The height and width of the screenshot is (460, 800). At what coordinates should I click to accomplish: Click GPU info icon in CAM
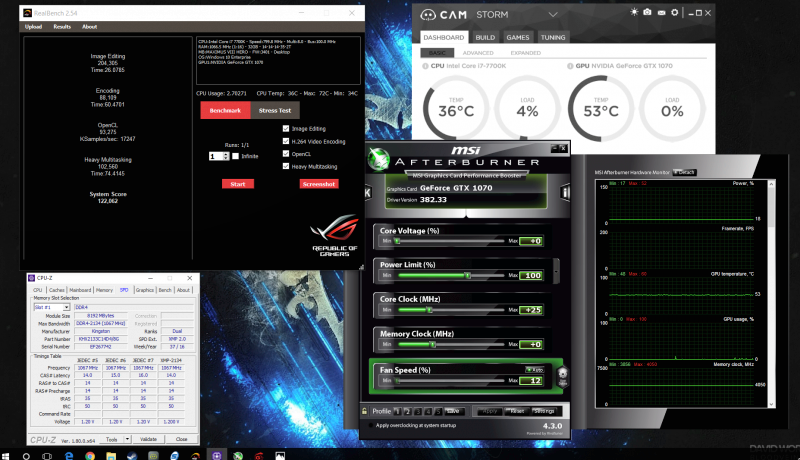point(570,66)
